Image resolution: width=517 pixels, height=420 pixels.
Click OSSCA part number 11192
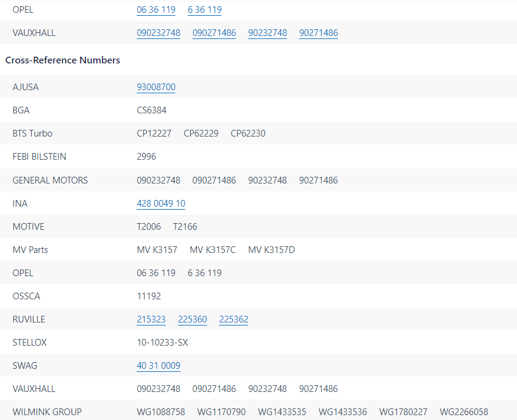[x=149, y=296]
